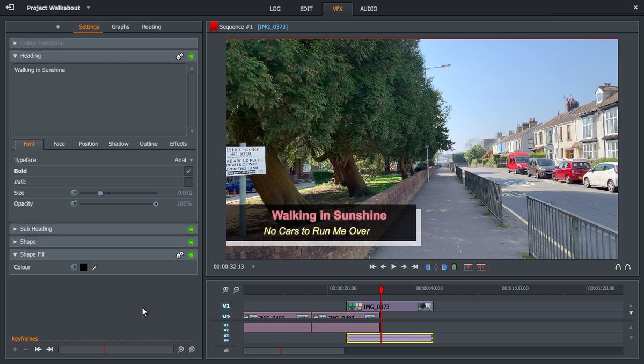Open the settings cogs next to Heading
This screenshot has width=644, height=364.
pyautogui.click(x=180, y=56)
